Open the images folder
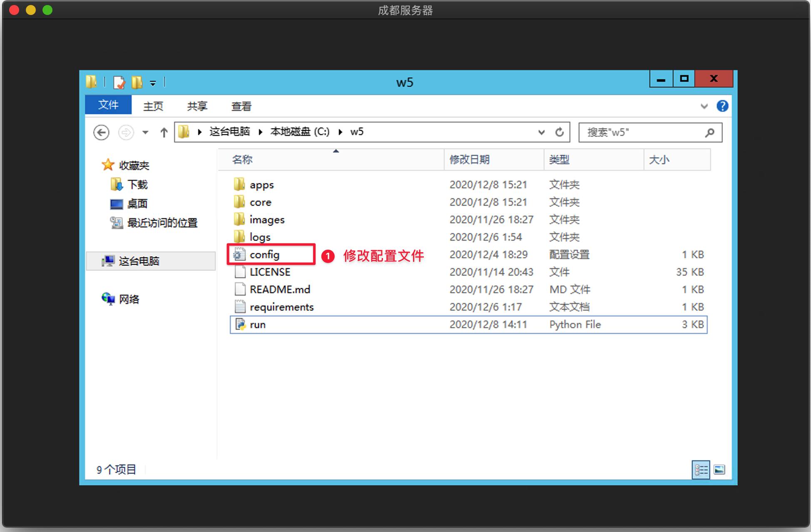The width and height of the screenshot is (811, 532). click(x=266, y=219)
